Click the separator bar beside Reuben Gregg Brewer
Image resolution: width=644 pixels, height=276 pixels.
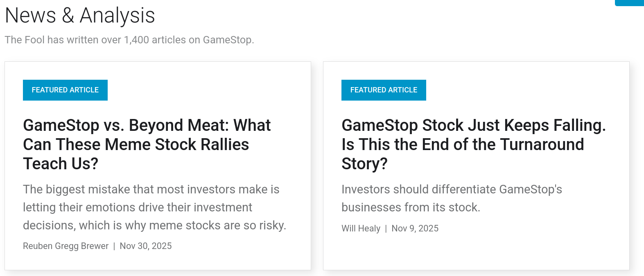coord(114,246)
